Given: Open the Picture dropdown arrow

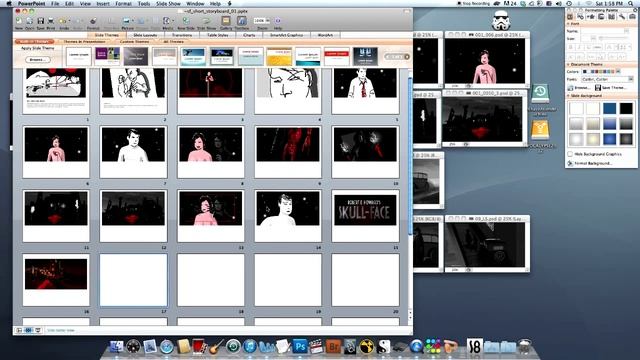Looking at the screenshot, I should click(133, 21).
